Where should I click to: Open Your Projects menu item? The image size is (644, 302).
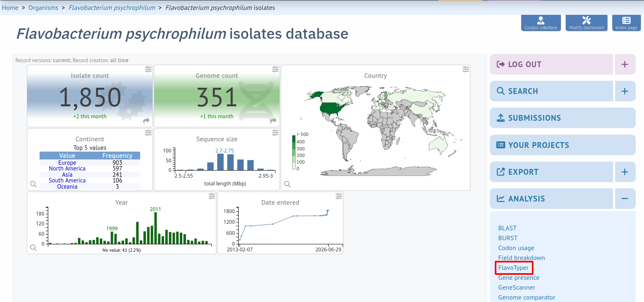[x=563, y=145]
